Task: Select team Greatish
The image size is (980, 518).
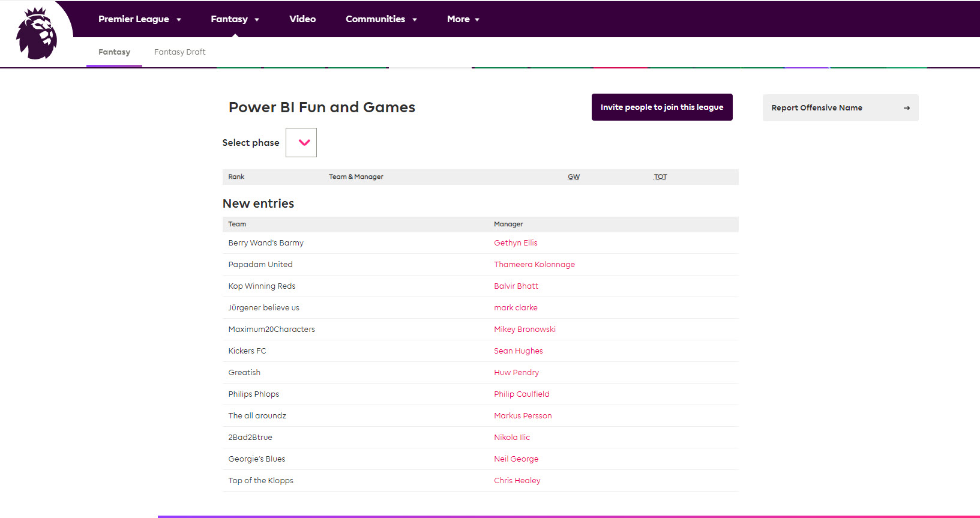Action: tap(244, 373)
